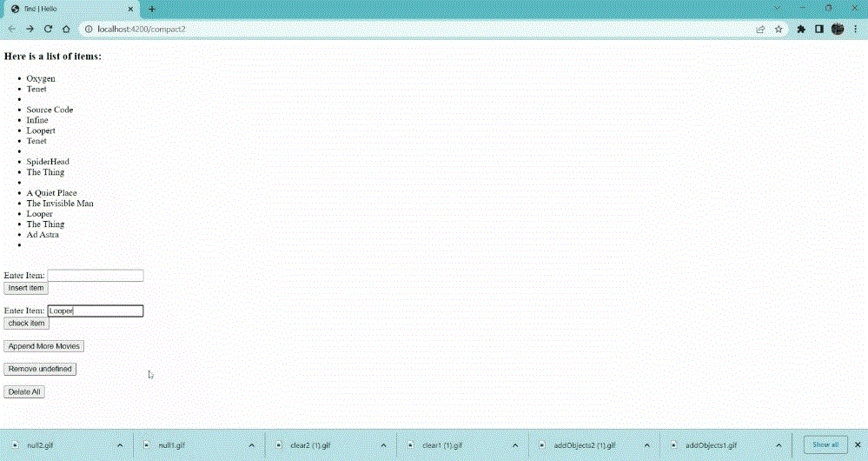Go back using the browser back arrow
Image resolution: width=868 pixels, height=461 pixels.
point(11,29)
